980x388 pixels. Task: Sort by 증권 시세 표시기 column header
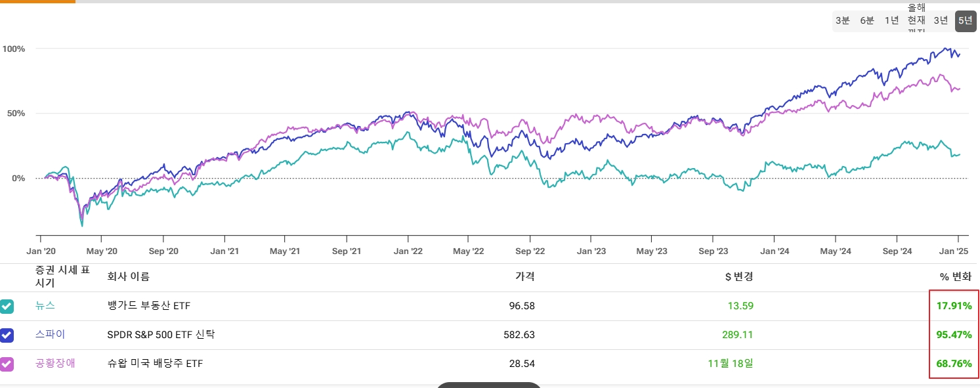pyautogui.click(x=62, y=276)
